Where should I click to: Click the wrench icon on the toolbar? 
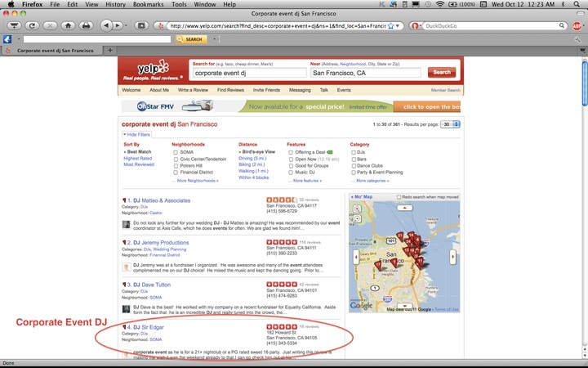point(577,39)
